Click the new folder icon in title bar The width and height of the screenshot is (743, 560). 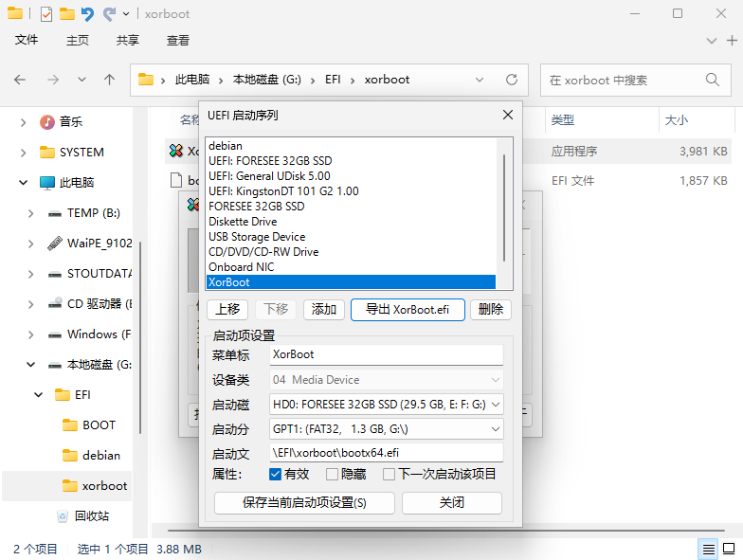[66, 13]
